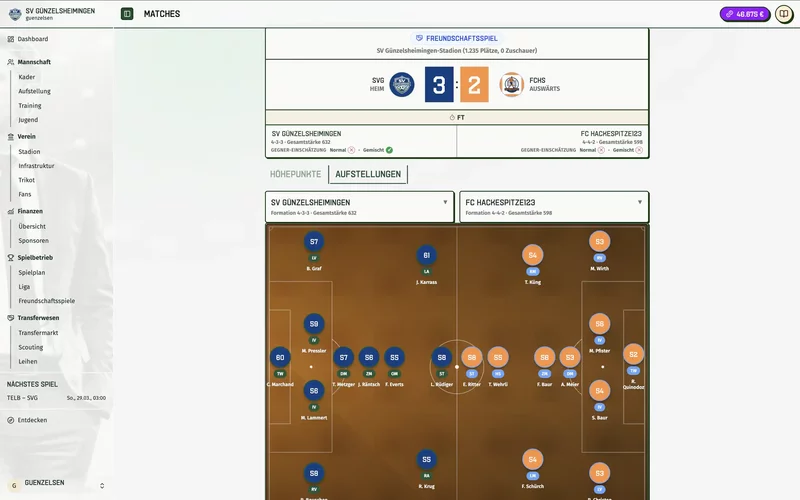The image size is (800, 500).
Task: Click the 46.675 € balance button
Action: (x=745, y=14)
